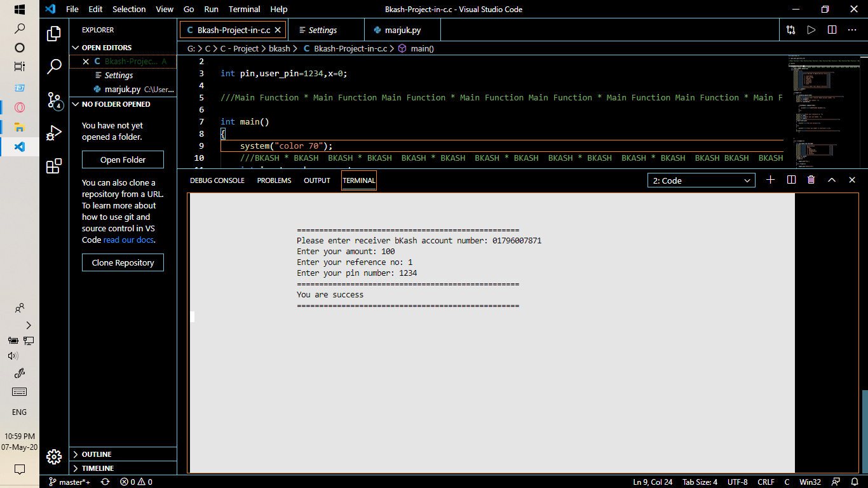The height and width of the screenshot is (488, 868).
Task: Click the Clone Repository button
Action: (123, 262)
